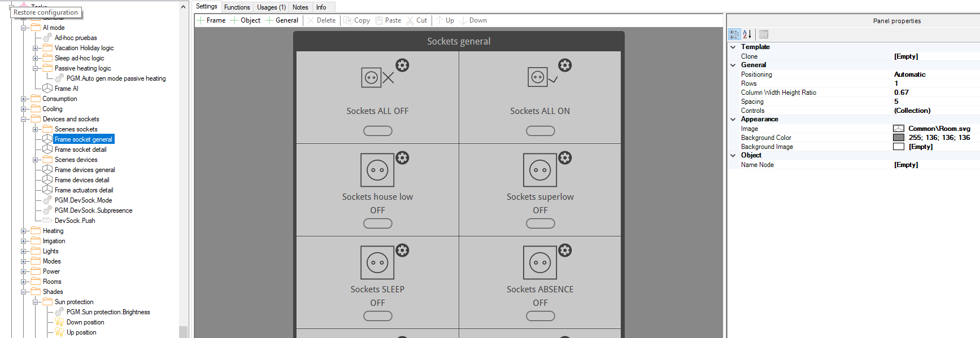Sort properties alphabetically with A-Z icon
This screenshot has width=980, height=338.
(x=747, y=34)
